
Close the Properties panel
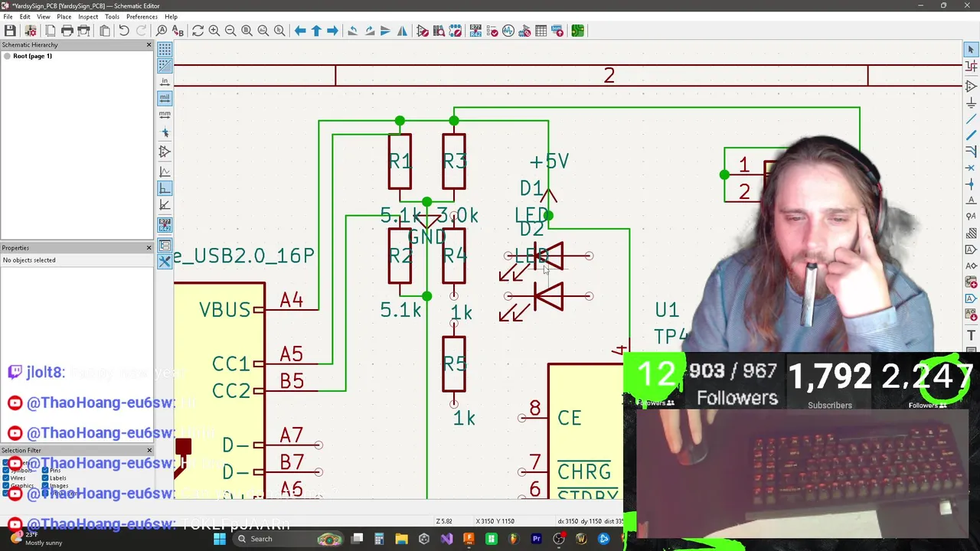(149, 248)
